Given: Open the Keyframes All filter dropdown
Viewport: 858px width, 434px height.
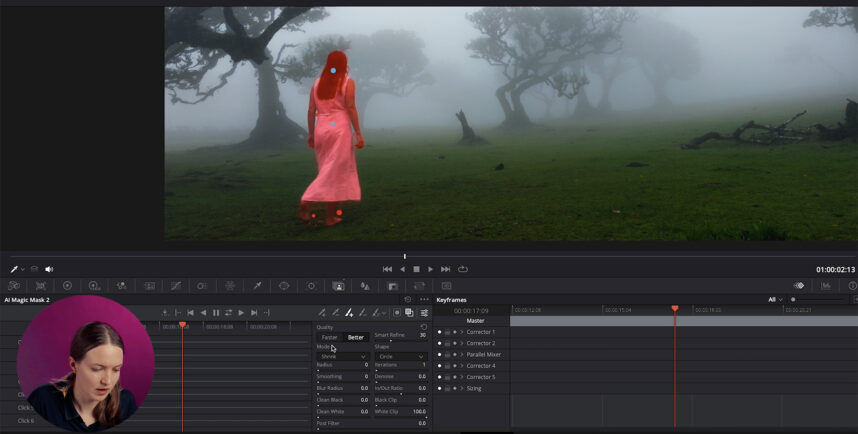Looking at the screenshot, I should tap(775, 300).
